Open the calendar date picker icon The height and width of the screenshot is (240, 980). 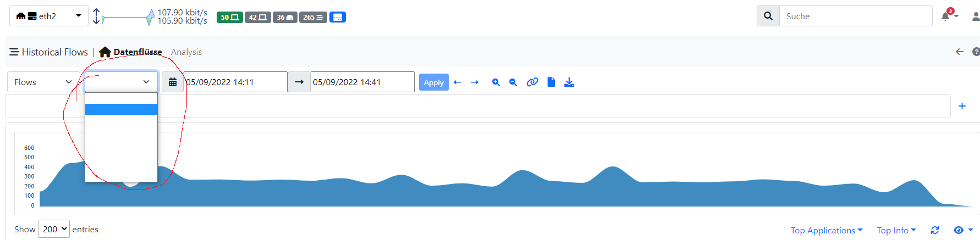click(173, 82)
